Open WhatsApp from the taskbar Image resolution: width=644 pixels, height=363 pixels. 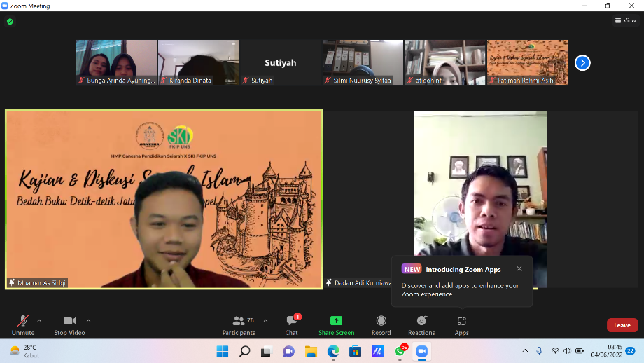(400, 351)
